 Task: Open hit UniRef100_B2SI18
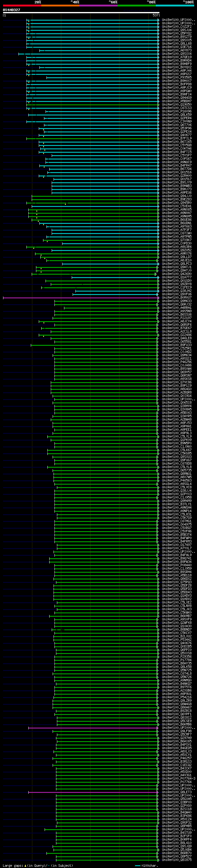coord(177,809)
